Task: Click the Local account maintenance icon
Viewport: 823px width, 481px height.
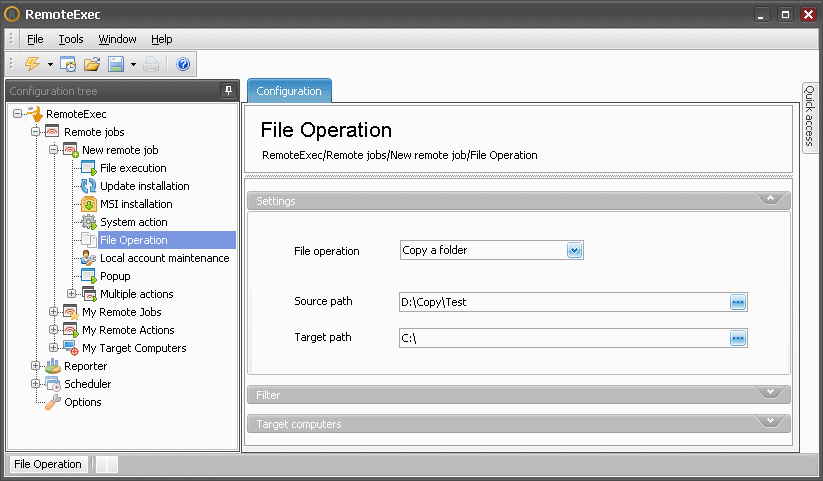Action: (88, 258)
